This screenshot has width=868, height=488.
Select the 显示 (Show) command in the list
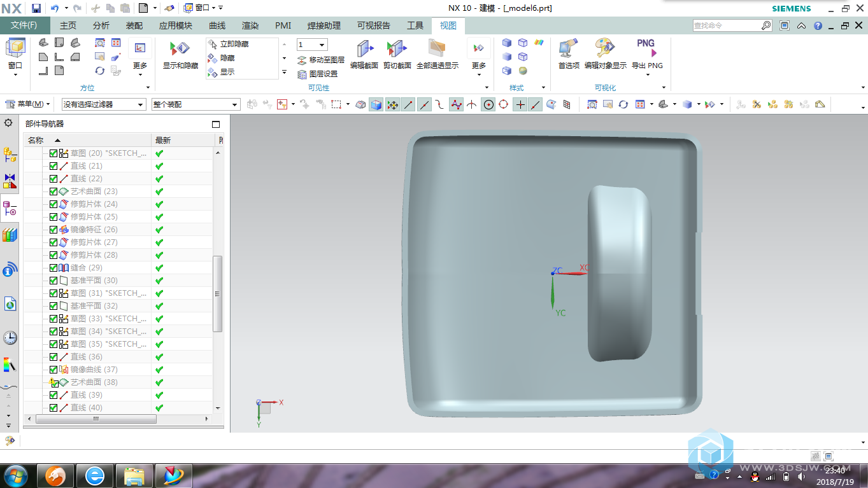(228, 72)
